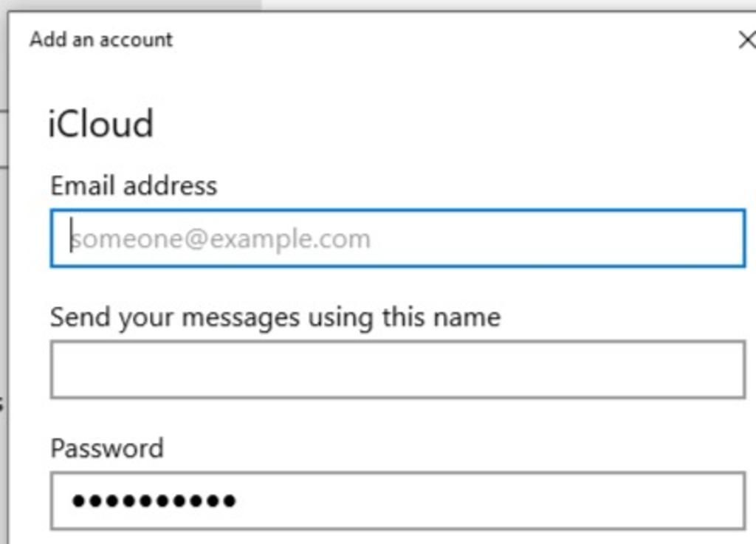Click the someone@example.com placeholder text
The height and width of the screenshot is (544, 756).
221,239
